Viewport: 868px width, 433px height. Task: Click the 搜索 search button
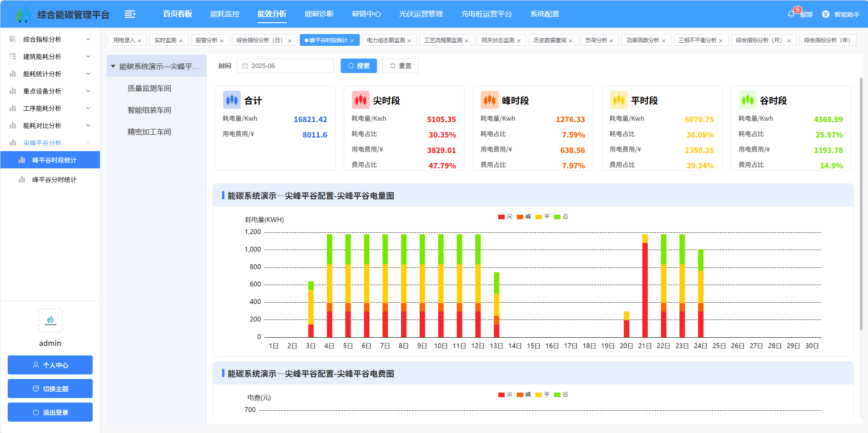358,66
